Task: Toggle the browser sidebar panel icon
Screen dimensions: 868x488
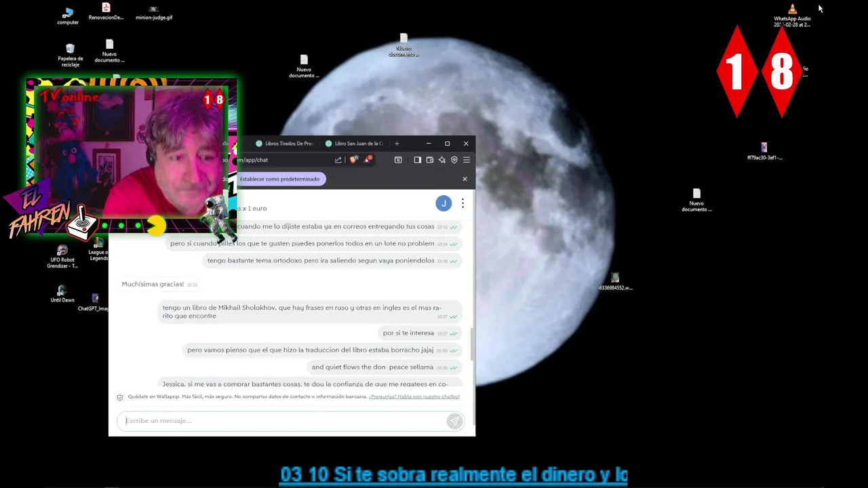Action: point(417,160)
